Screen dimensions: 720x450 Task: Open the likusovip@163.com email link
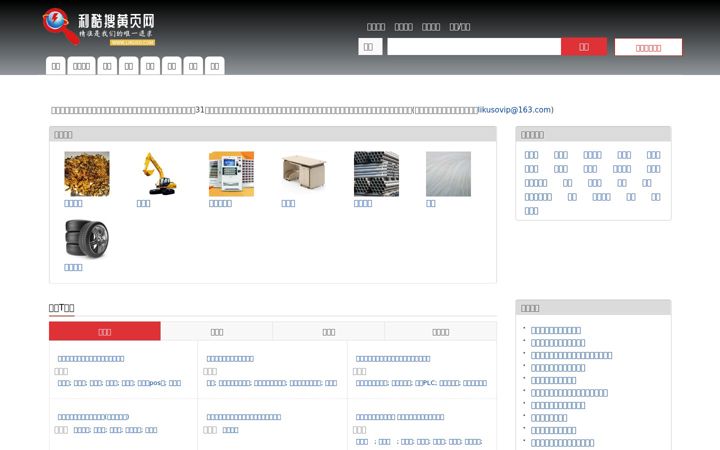click(515, 110)
